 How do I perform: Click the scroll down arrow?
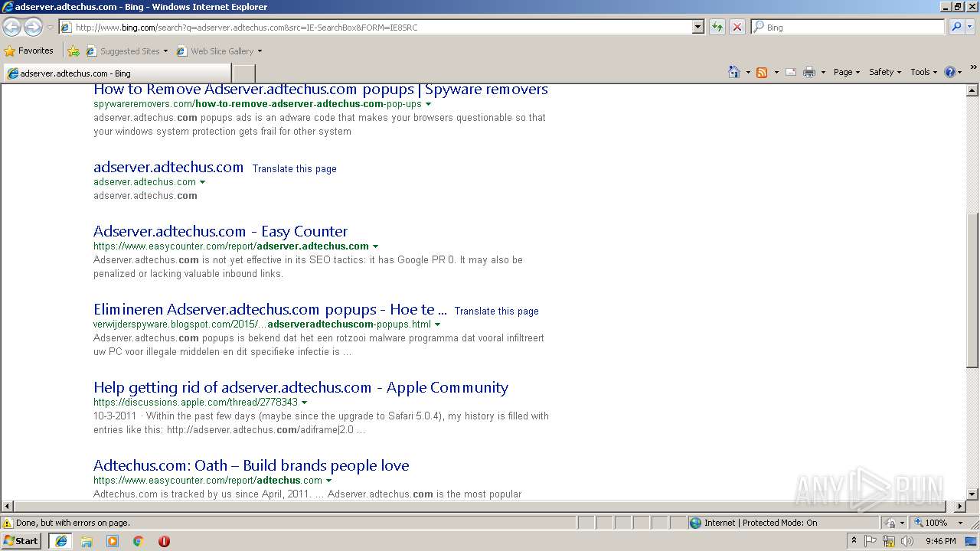(x=972, y=494)
